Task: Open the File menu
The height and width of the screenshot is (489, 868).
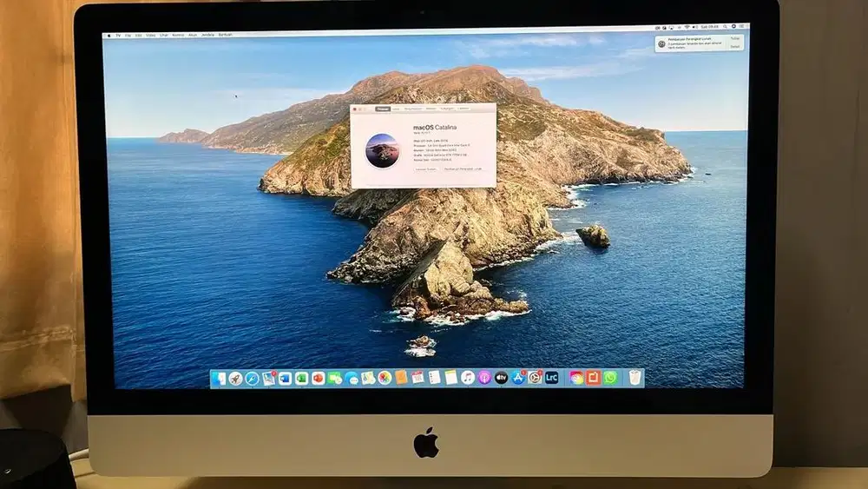Action: (128, 36)
